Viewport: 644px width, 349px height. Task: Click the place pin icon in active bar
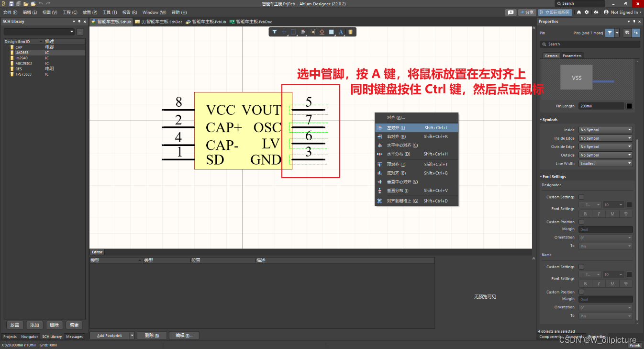pyautogui.click(x=312, y=32)
